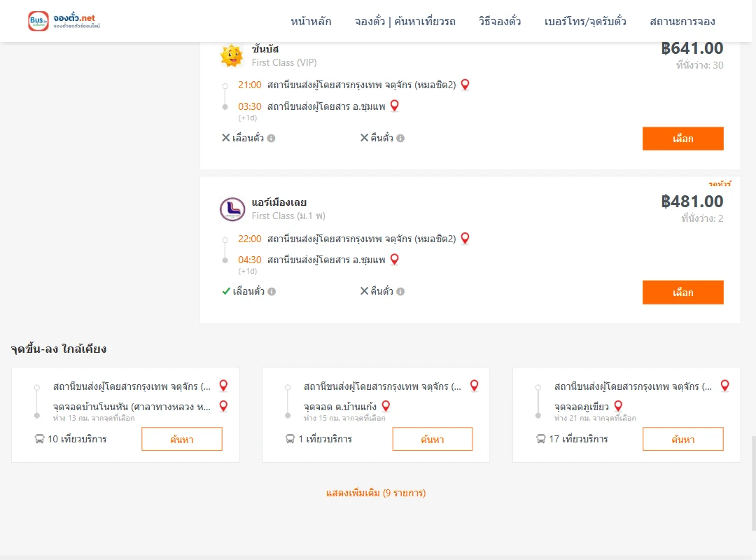Click the departure pin in ต.บ้านแก้ง card
Viewport: 756px width, 560px height.
click(x=475, y=386)
